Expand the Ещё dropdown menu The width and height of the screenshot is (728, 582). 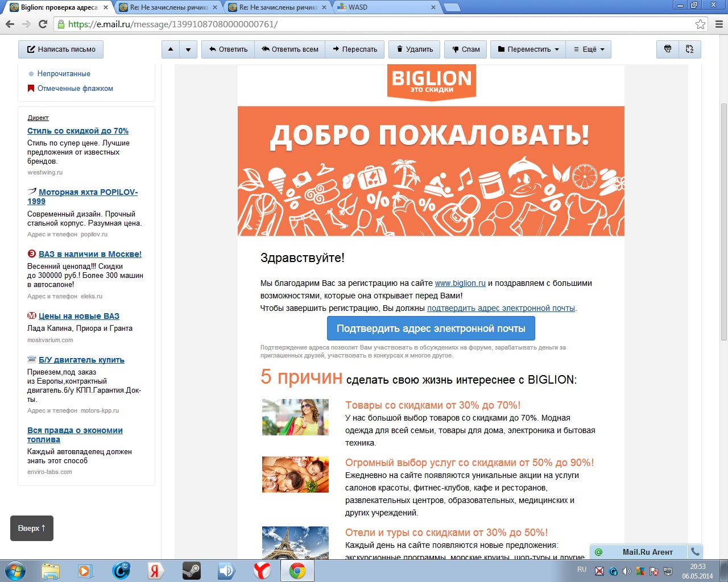pyautogui.click(x=589, y=49)
